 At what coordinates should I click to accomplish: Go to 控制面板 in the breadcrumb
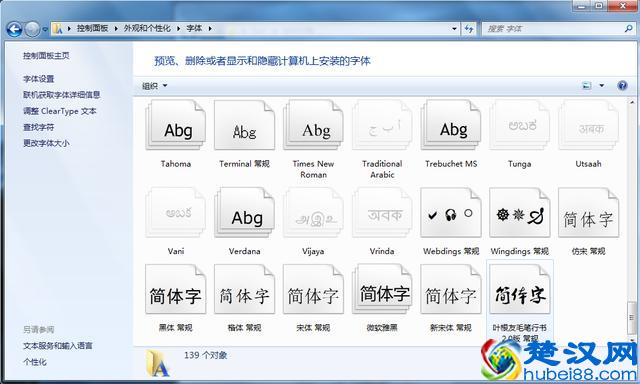(93, 28)
